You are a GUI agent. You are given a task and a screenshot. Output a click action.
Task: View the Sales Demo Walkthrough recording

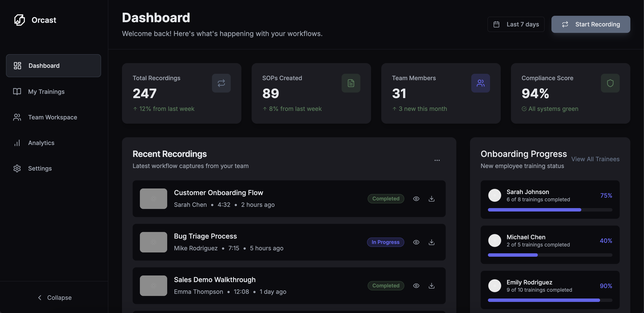[x=416, y=285]
